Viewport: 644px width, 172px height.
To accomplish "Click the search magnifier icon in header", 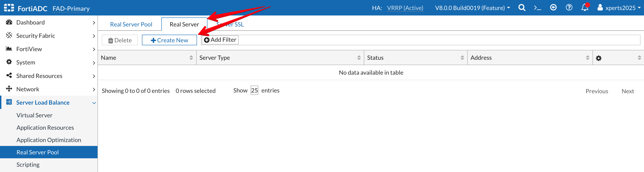I will tap(522, 8).
